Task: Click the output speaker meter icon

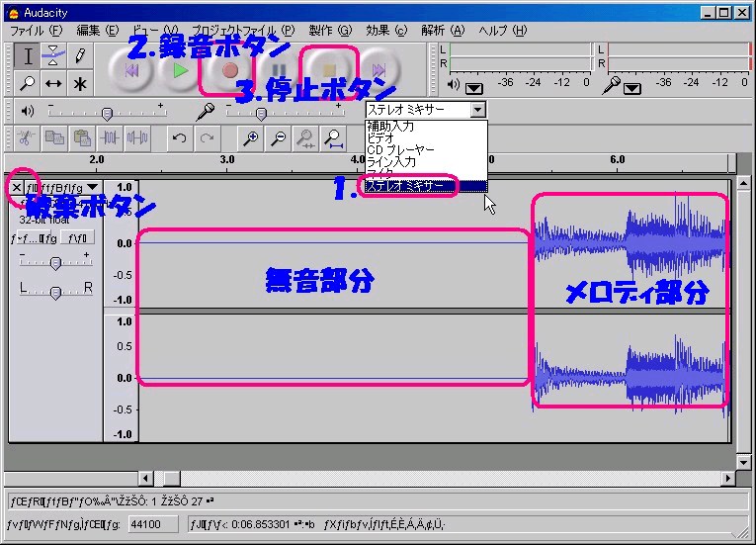Action: 454,85
